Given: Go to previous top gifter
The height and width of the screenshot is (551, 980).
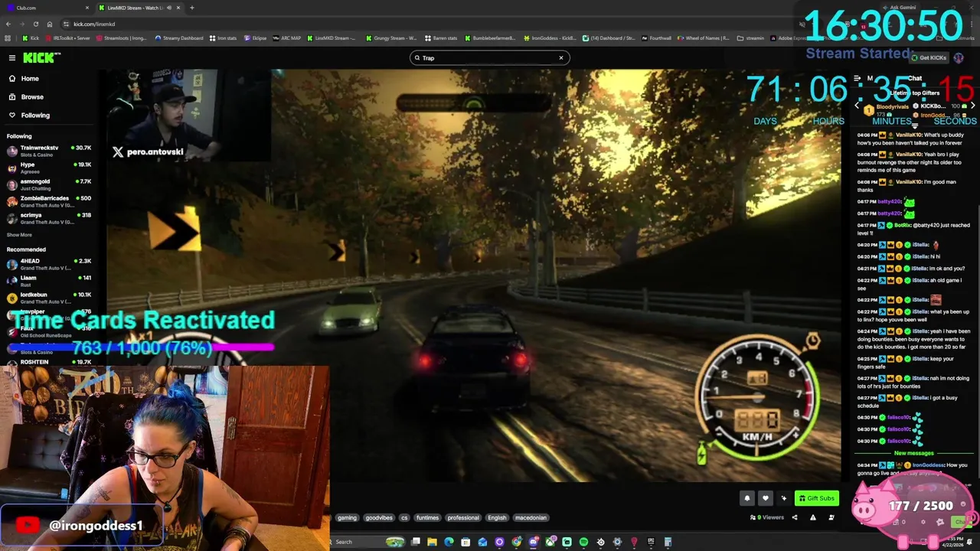Looking at the screenshot, I should (x=857, y=106).
